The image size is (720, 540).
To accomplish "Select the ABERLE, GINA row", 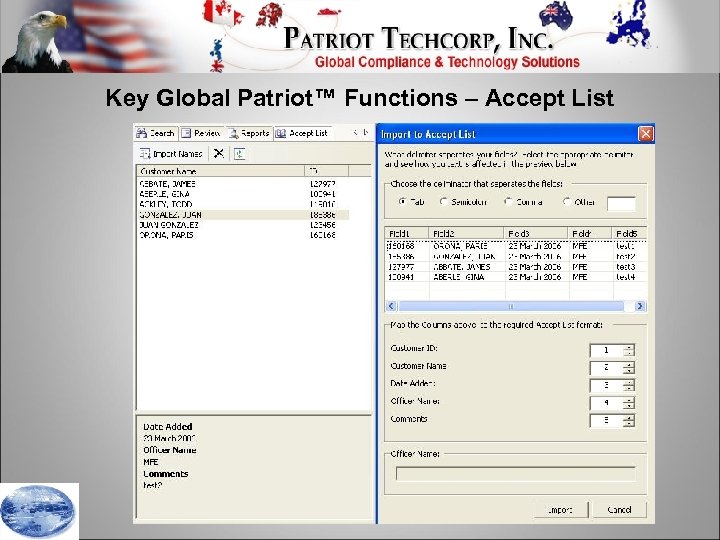I will [x=243, y=194].
